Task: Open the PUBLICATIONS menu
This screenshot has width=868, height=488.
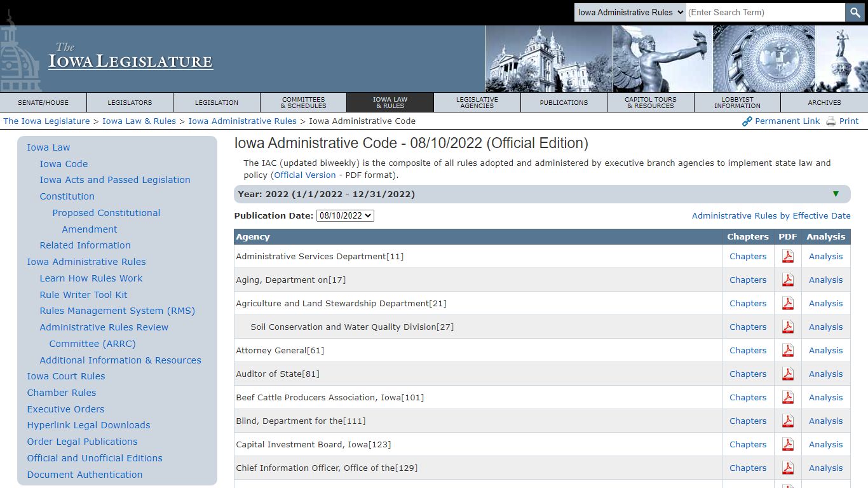Action: (x=564, y=102)
